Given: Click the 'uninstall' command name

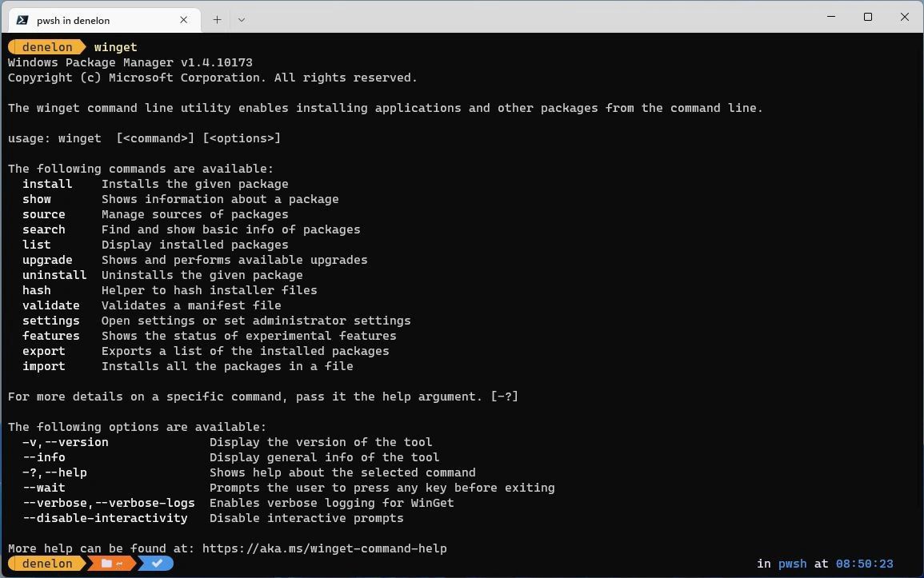Looking at the screenshot, I should tap(54, 275).
